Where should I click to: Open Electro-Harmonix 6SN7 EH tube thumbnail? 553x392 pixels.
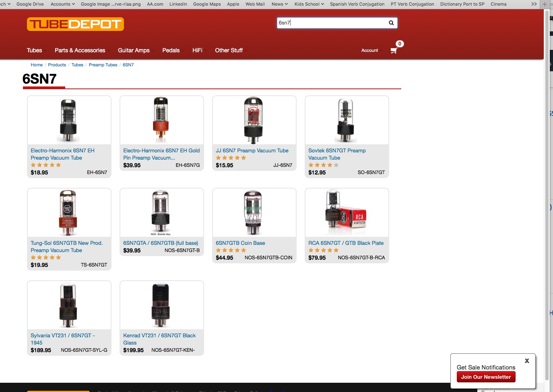pos(69,120)
